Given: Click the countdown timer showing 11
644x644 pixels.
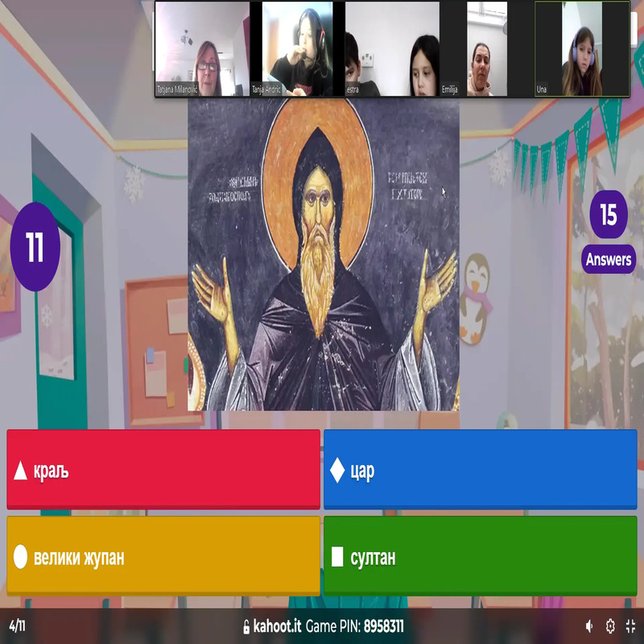Looking at the screenshot, I should point(35,247).
